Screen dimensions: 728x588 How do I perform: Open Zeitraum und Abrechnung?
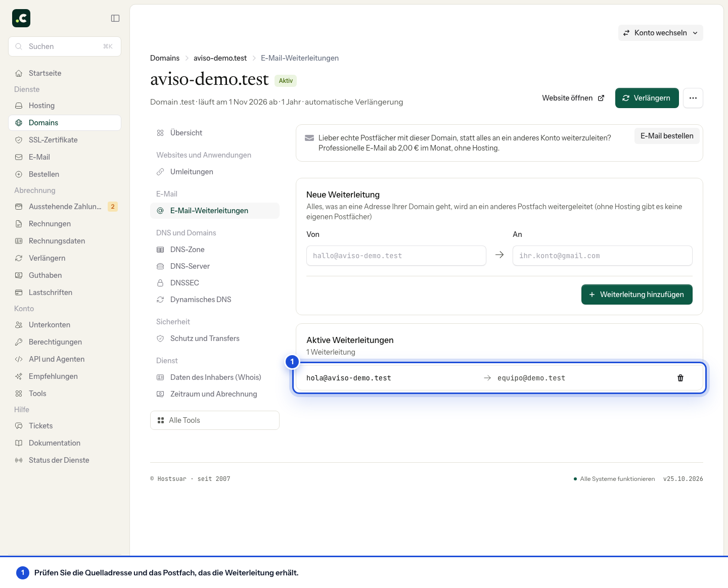pyautogui.click(x=215, y=394)
